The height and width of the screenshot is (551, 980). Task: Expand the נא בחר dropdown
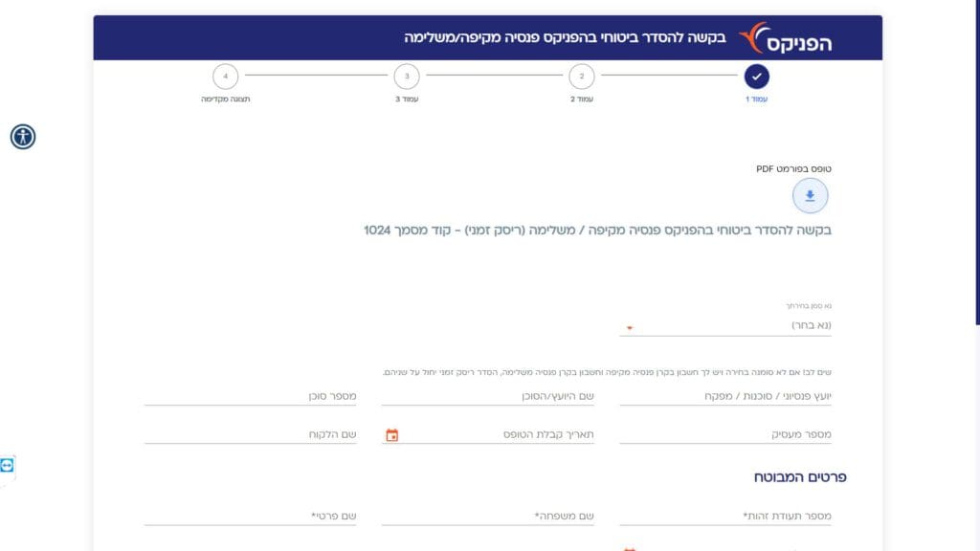click(725, 326)
